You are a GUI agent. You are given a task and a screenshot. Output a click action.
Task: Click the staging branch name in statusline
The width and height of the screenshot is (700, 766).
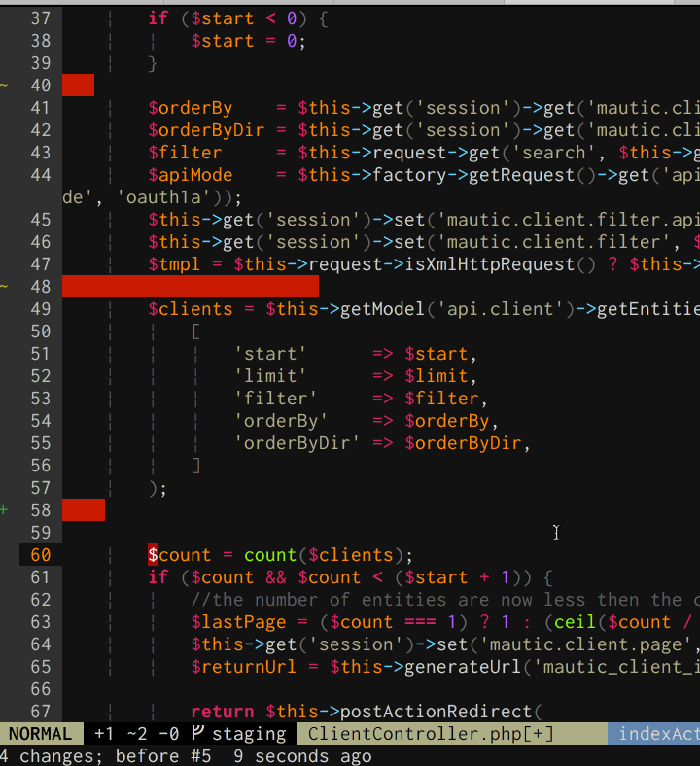249,734
